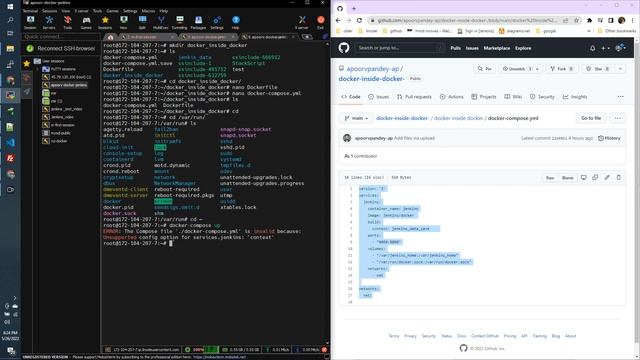Pin the repository with the Pin button

[485, 69]
